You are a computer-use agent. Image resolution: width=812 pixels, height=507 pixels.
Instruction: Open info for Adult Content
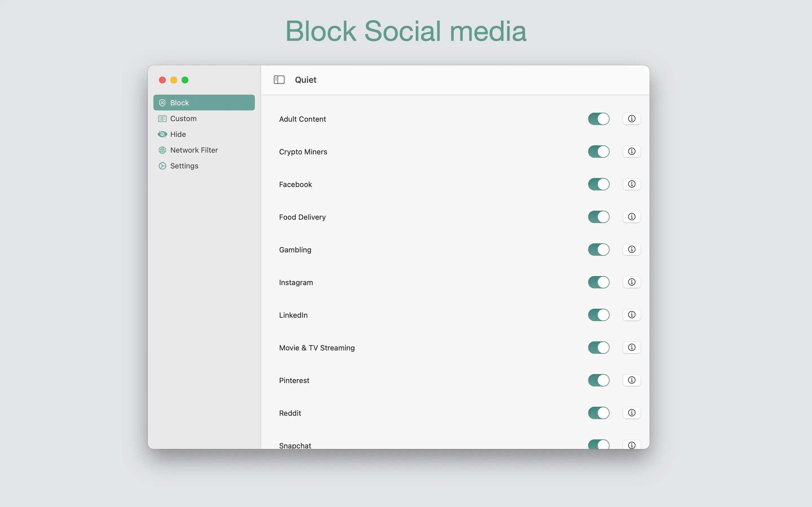pyautogui.click(x=632, y=119)
